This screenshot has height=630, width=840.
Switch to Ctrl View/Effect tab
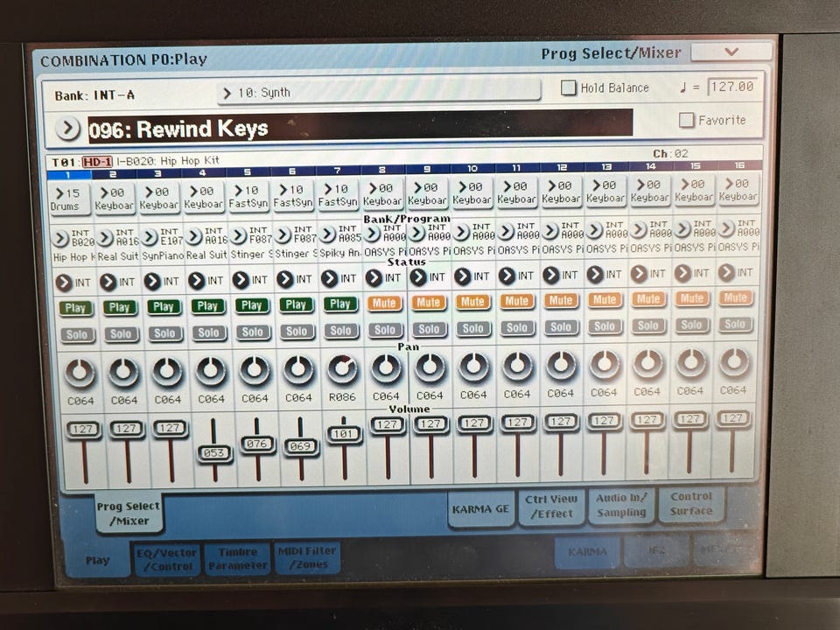551,507
